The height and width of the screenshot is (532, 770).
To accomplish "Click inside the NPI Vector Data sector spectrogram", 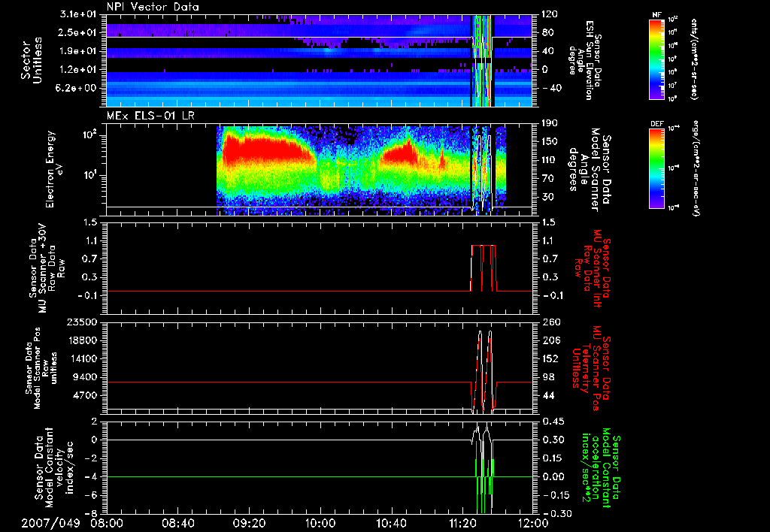I will coord(320,60).
